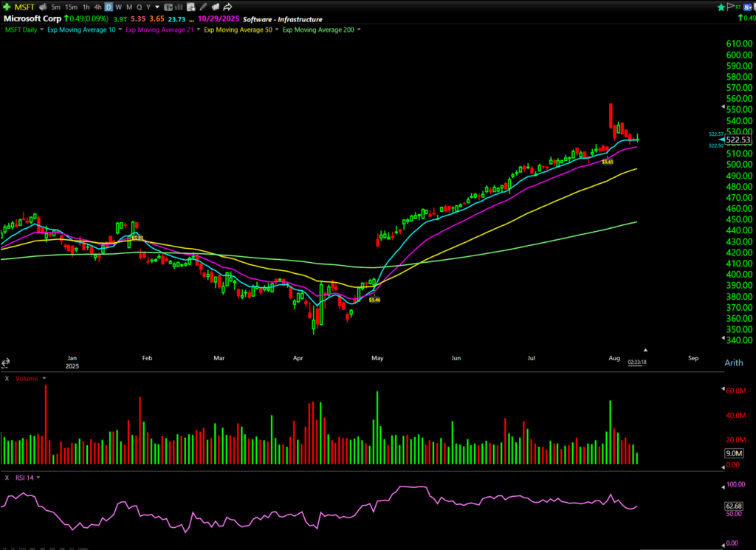Click the MSFT ticker symbol field

point(24,7)
